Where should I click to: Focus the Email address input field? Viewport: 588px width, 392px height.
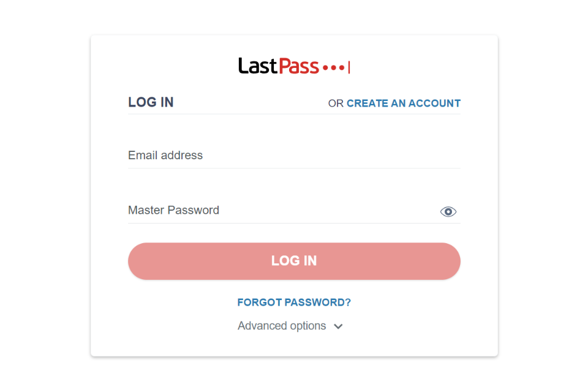[294, 156]
